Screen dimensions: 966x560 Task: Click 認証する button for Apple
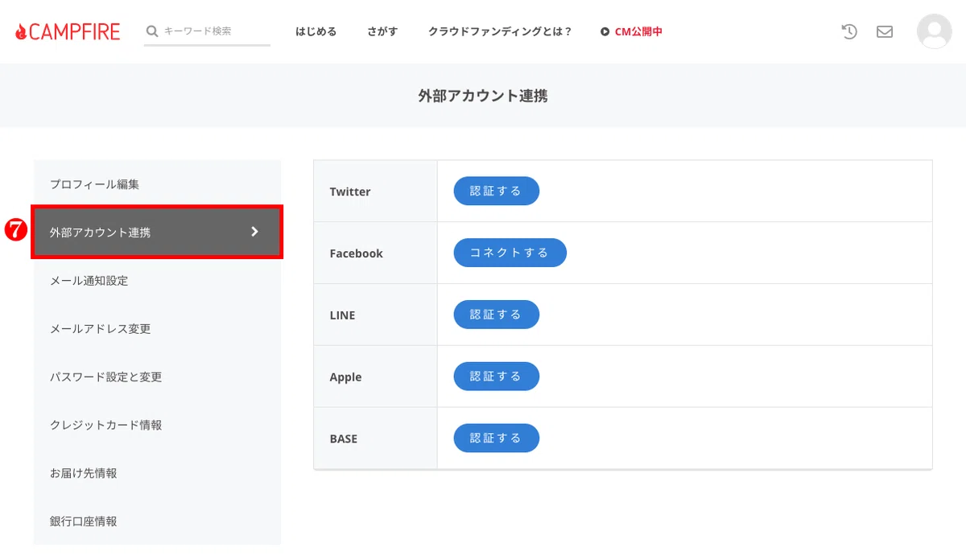[x=496, y=377]
